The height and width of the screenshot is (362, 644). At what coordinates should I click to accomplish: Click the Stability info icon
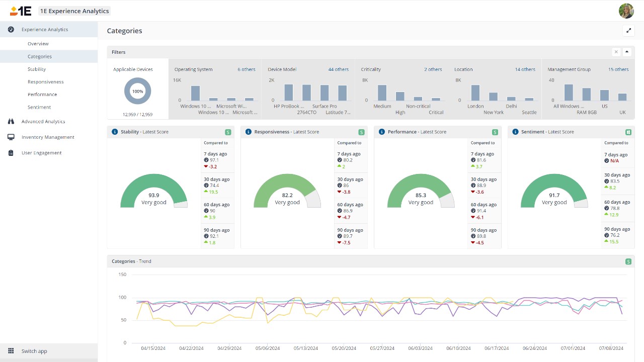pyautogui.click(x=115, y=132)
